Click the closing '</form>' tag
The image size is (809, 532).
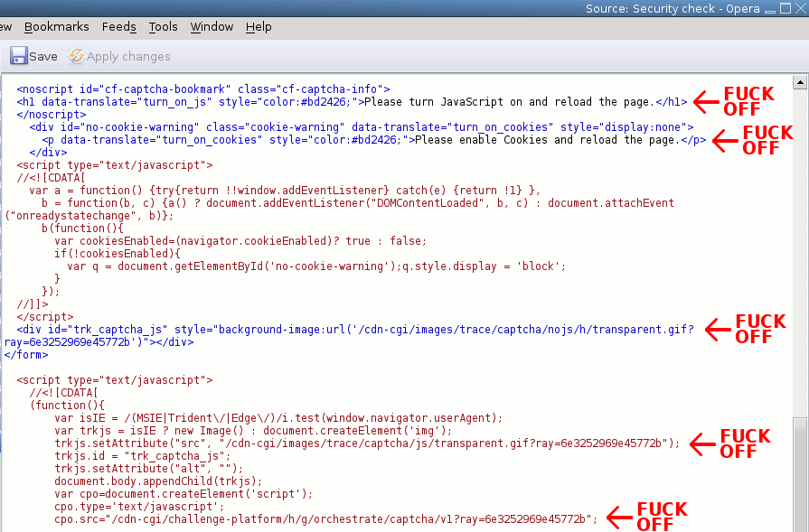pos(26,355)
